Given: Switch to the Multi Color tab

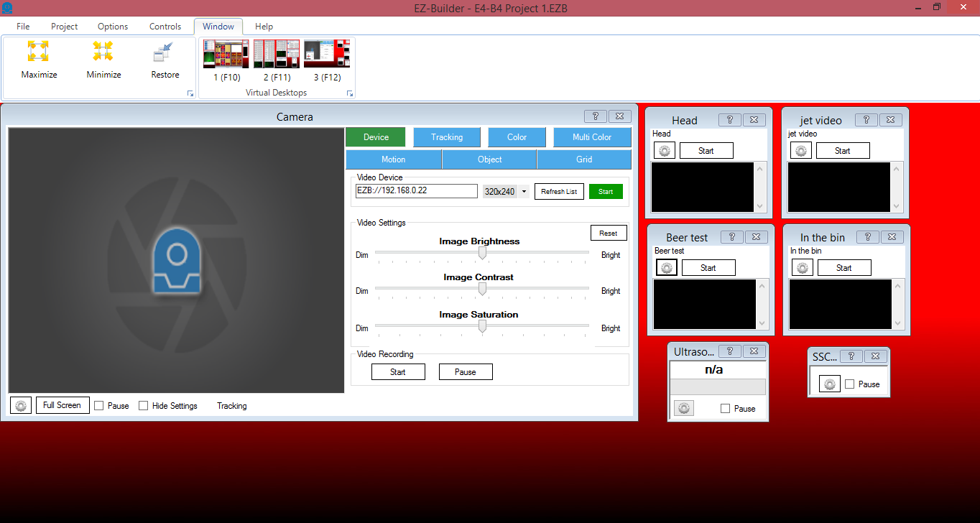Looking at the screenshot, I should click(592, 137).
